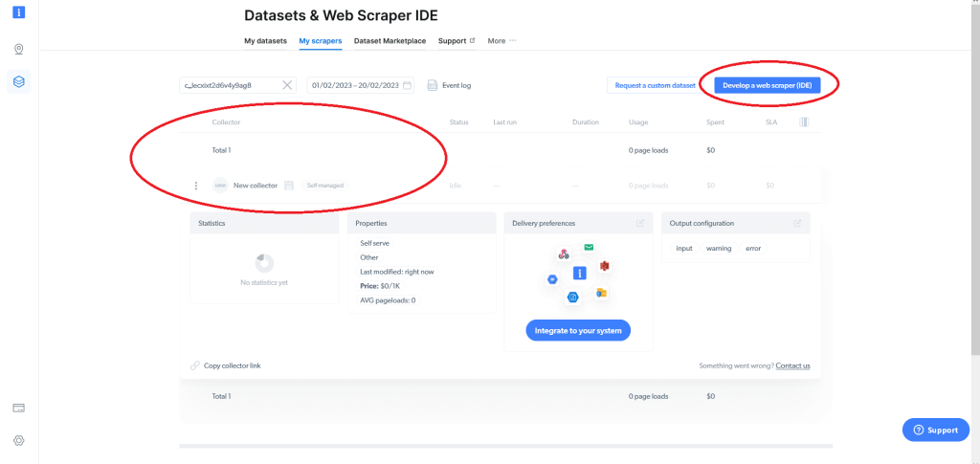
Task: Switch to the My datasets tab
Action: click(x=263, y=41)
